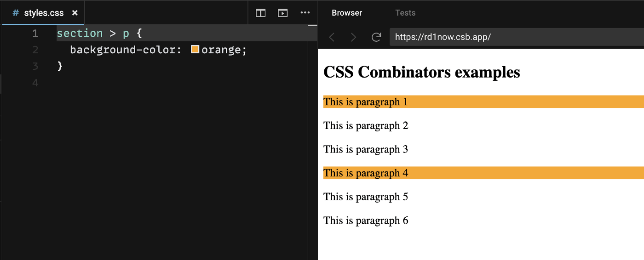Click the split editor layout icon
The height and width of the screenshot is (260, 644).
tap(261, 13)
